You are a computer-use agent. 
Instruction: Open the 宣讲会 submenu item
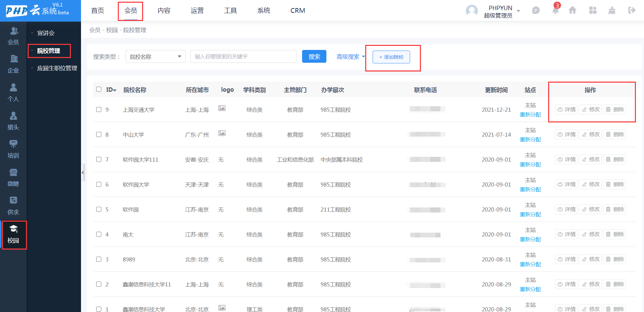[x=46, y=33]
